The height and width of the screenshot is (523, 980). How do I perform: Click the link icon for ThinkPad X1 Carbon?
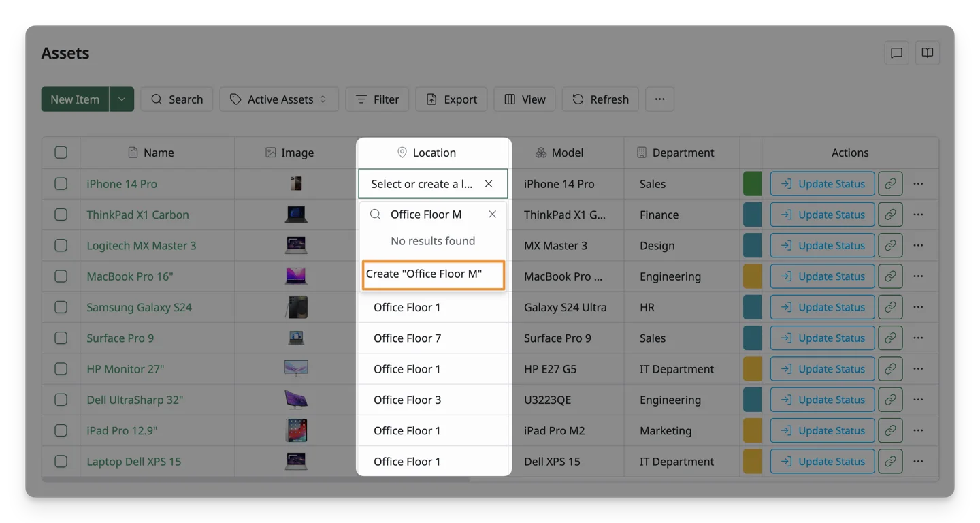point(890,215)
